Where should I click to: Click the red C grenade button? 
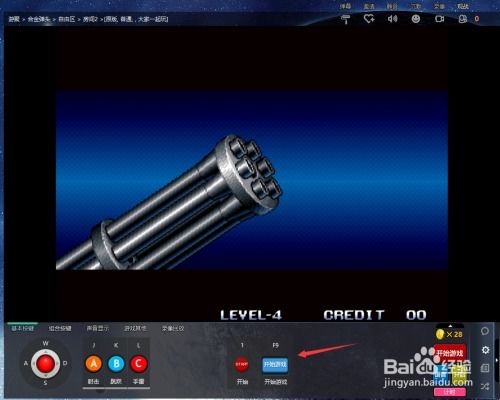pyautogui.click(x=139, y=364)
